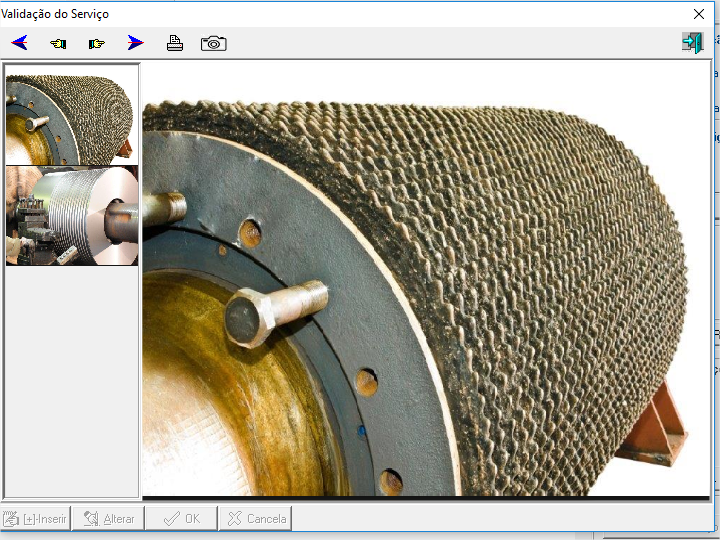This screenshot has height=540, width=720.
Task: Capture a photo with the camera icon
Action: [213, 43]
